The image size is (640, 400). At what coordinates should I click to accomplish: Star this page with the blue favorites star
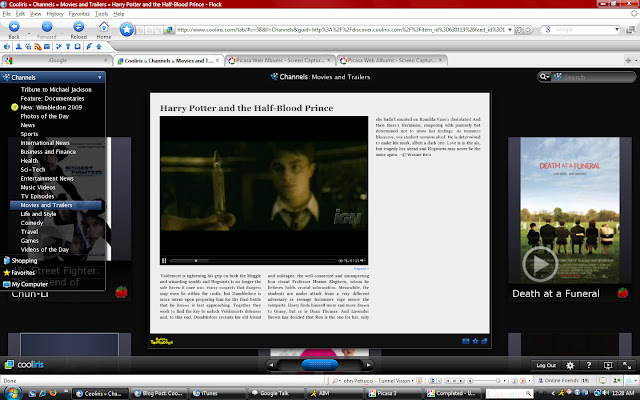click(x=127, y=29)
